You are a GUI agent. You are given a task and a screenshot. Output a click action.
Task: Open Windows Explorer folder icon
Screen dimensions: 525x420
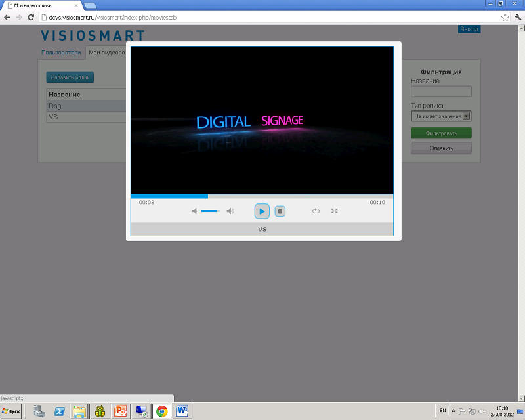click(x=79, y=411)
